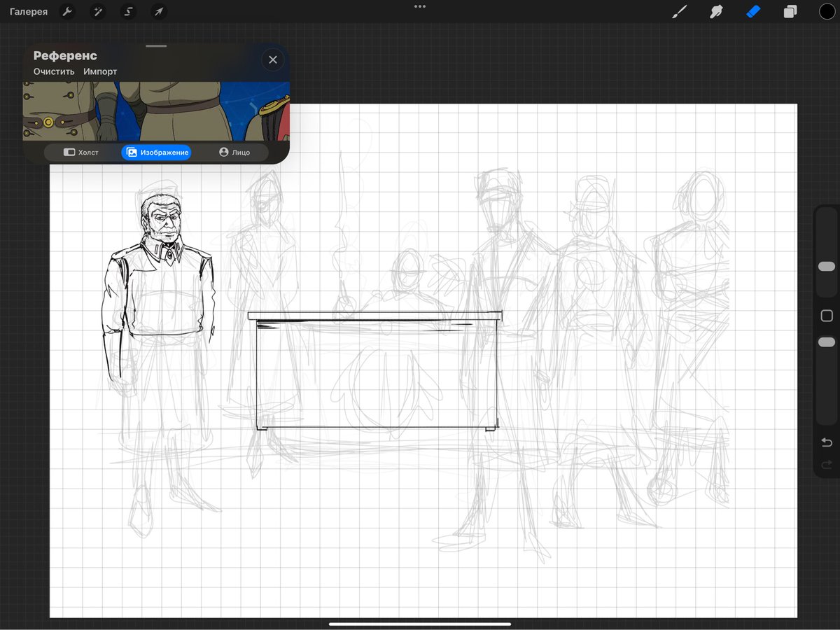Tap the three-dot menu at top center
Screen dimensions: 840x630
tap(420, 6)
